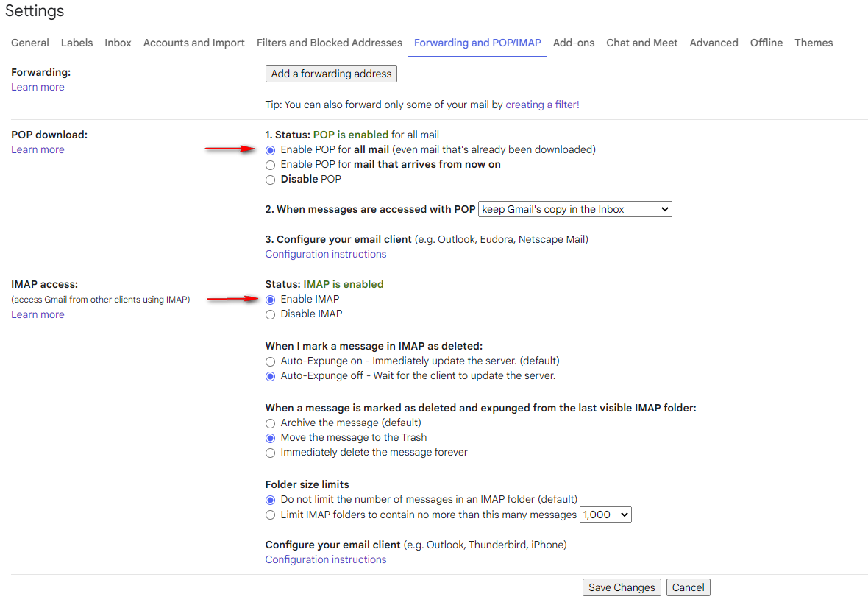The height and width of the screenshot is (608, 868).
Task: Switch to the General tab
Action: tap(30, 43)
